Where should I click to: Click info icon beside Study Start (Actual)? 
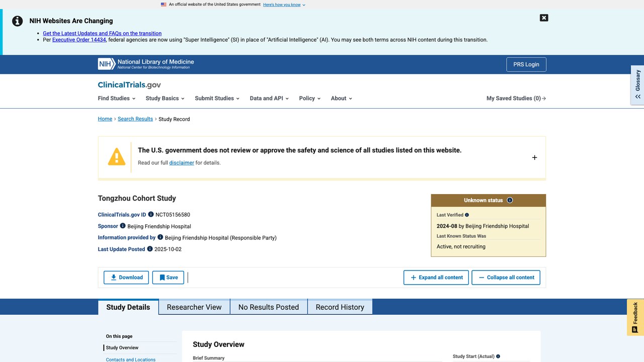coord(498,356)
